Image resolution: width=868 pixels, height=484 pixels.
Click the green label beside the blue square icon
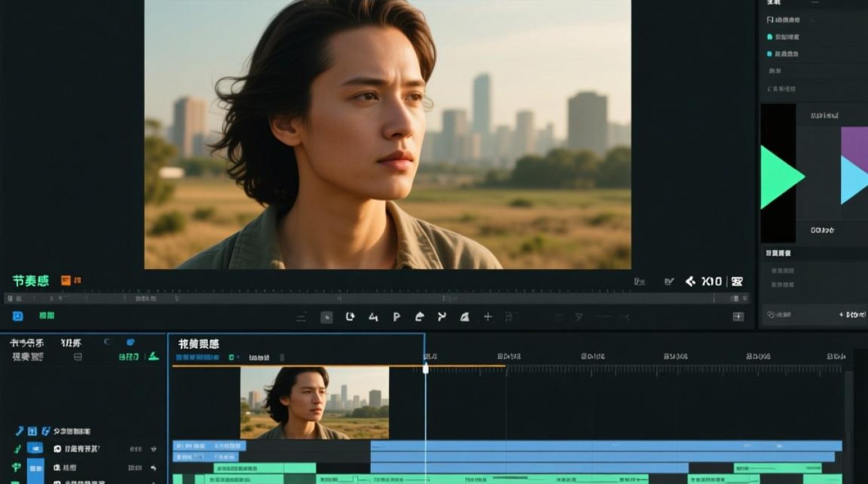pos(46,316)
